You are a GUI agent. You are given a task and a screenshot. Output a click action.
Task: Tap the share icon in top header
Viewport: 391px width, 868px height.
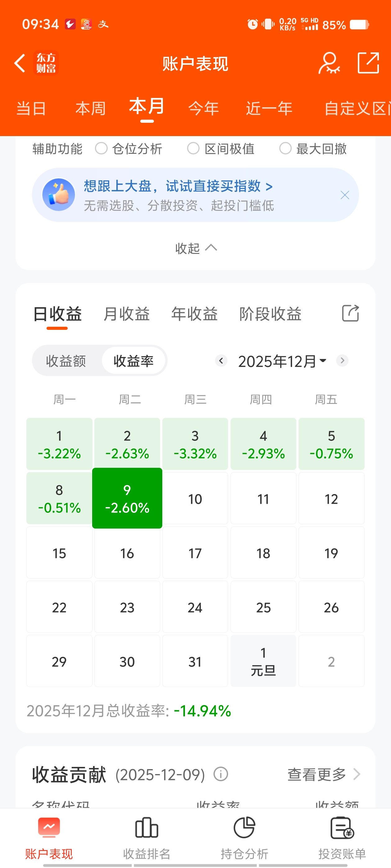point(368,63)
